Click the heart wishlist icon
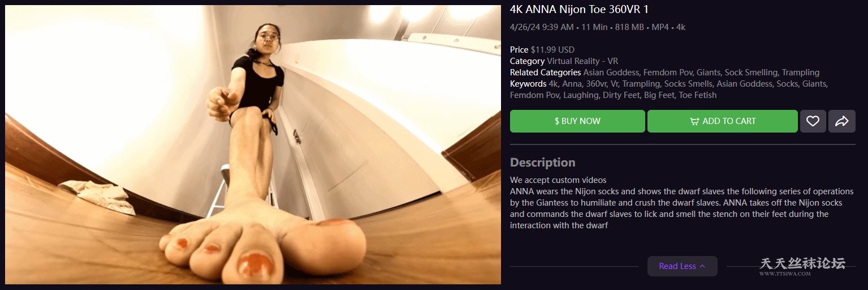Viewport: 868px width, 290px height. [x=813, y=121]
